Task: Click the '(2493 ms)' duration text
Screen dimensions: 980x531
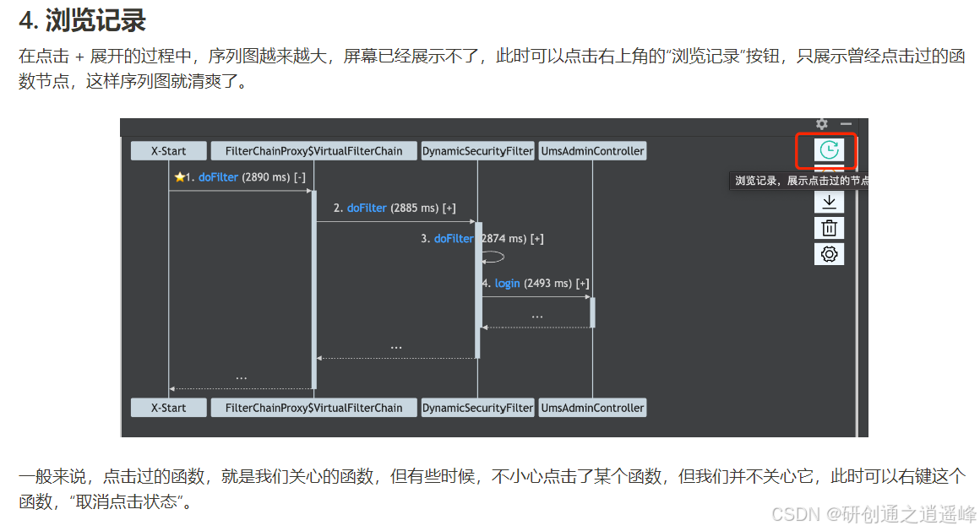Action: coord(547,284)
